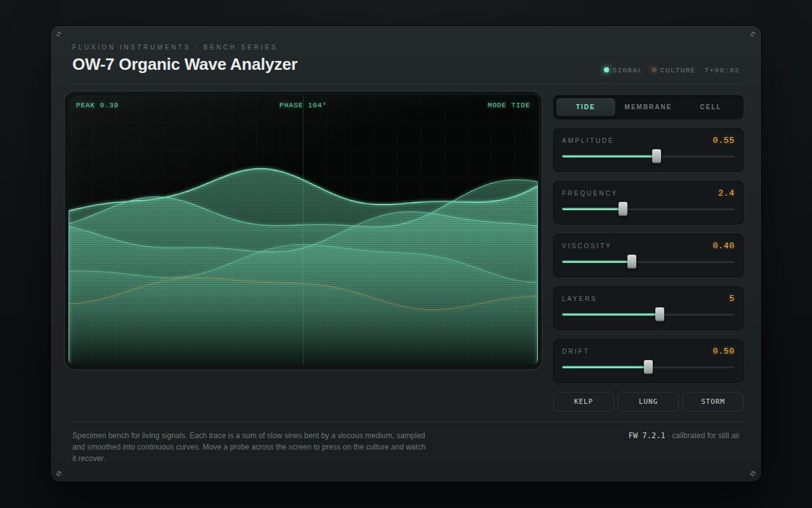Click the Frequency slider handle
Screen dimensions: 812x508
coord(623,209)
